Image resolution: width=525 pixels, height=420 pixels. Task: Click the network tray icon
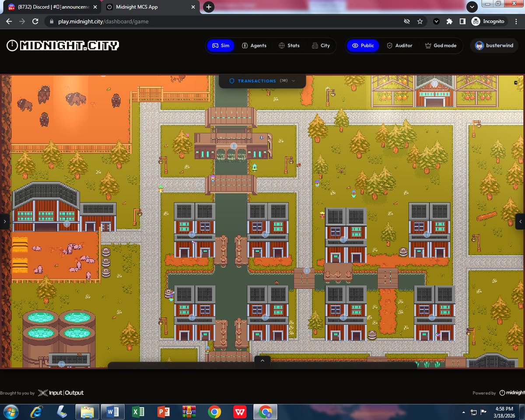point(474,412)
